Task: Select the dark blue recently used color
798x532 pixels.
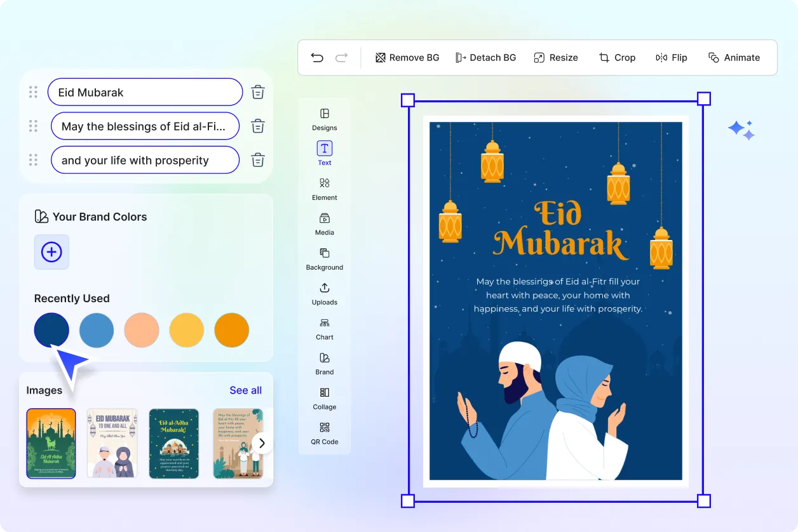Action: [x=51, y=330]
